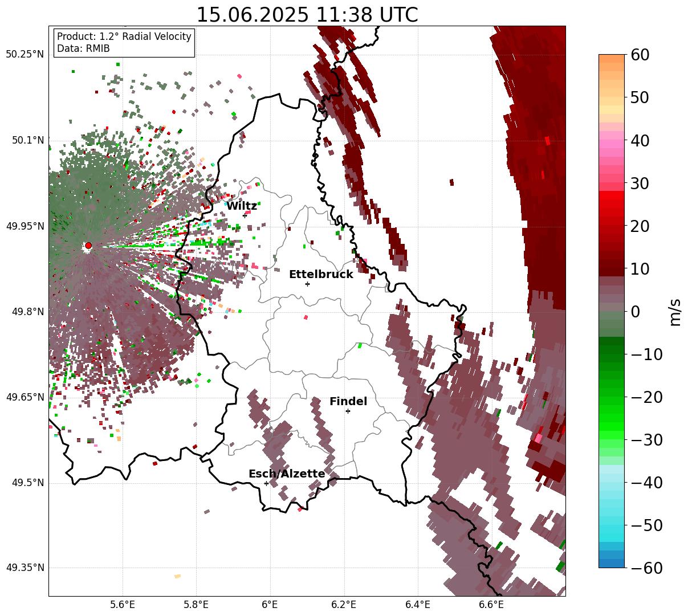
Task: Click the 49.5°N latitude tick label
Action: pos(27,483)
